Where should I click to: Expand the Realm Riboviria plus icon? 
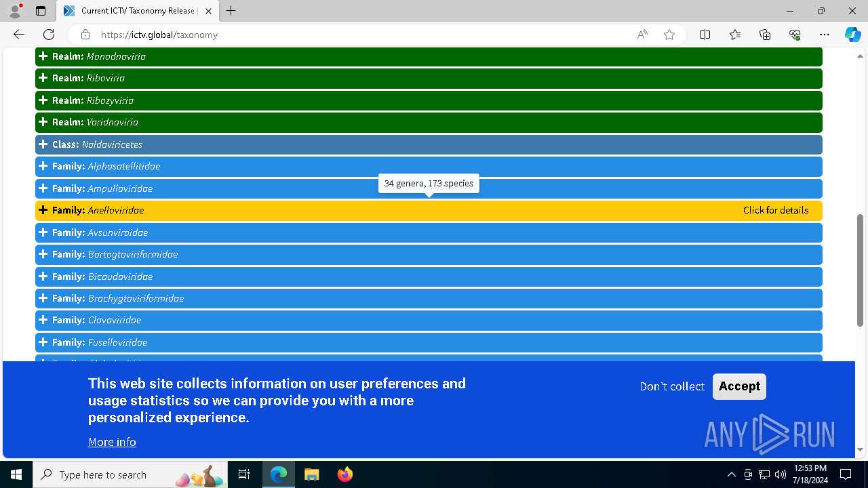click(x=43, y=78)
